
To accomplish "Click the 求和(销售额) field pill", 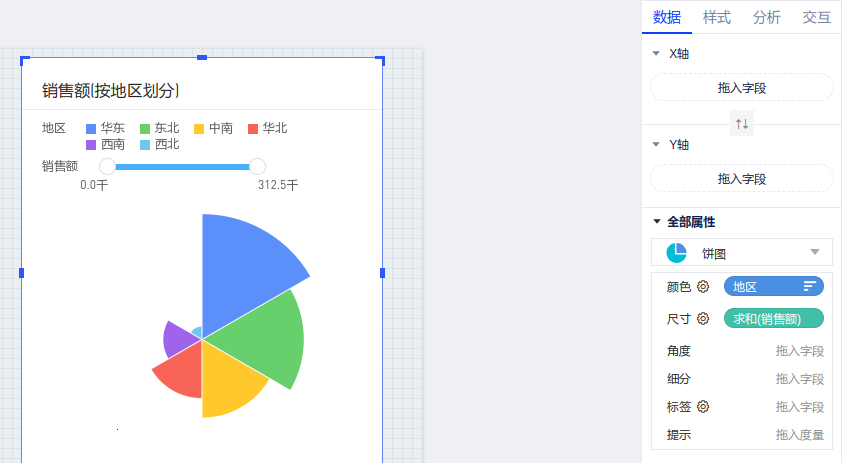I will [x=773, y=319].
